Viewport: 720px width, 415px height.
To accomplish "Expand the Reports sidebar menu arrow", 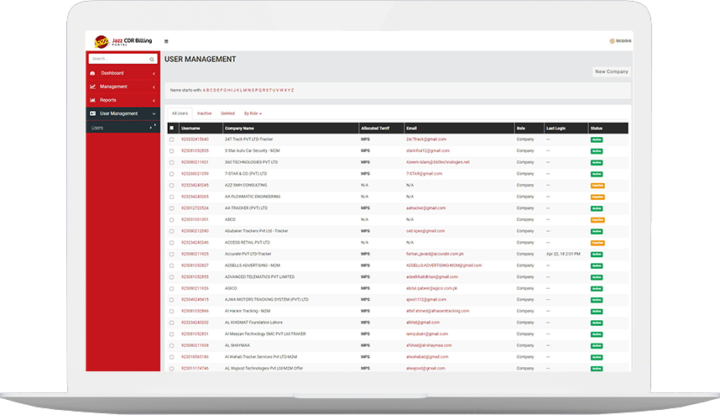I will click(153, 100).
